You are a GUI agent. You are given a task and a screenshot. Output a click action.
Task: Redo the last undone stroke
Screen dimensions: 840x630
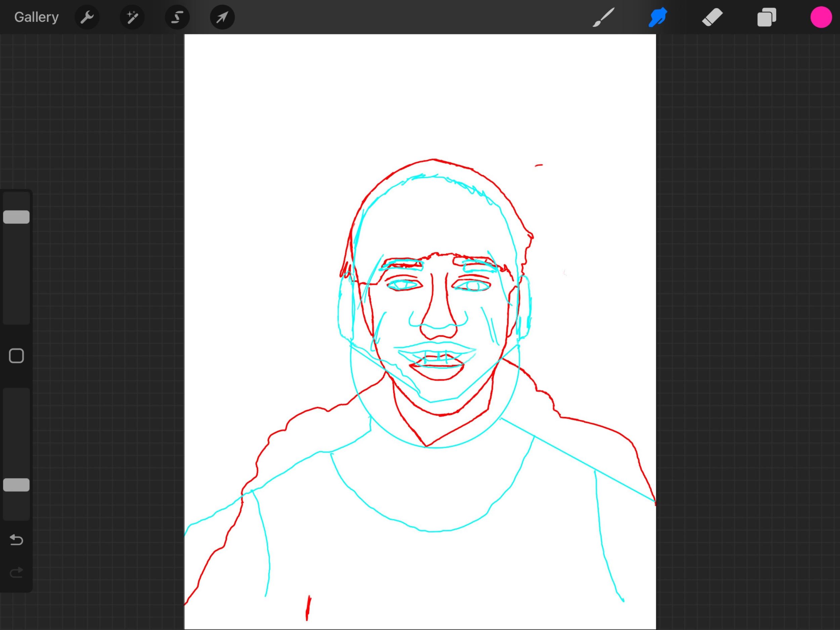coord(16,572)
